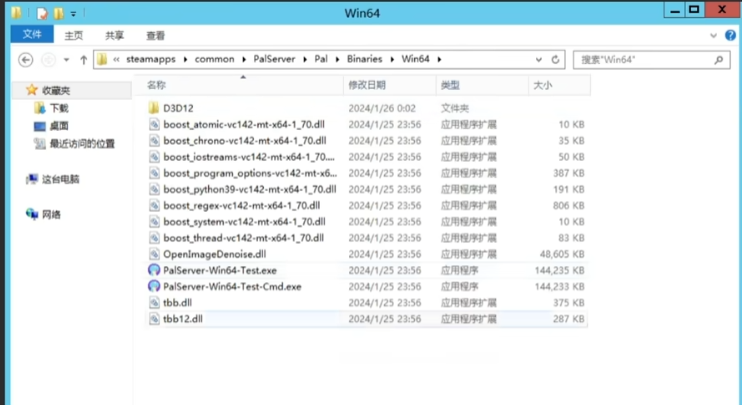The height and width of the screenshot is (405, 742).
Task: Click file name tbb12.dll
Action: click(183, 319)
